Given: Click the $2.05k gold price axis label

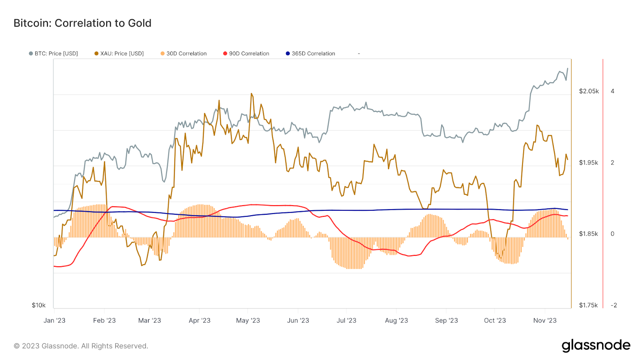Looking at the screenshot, I should [x=589, y=91].
